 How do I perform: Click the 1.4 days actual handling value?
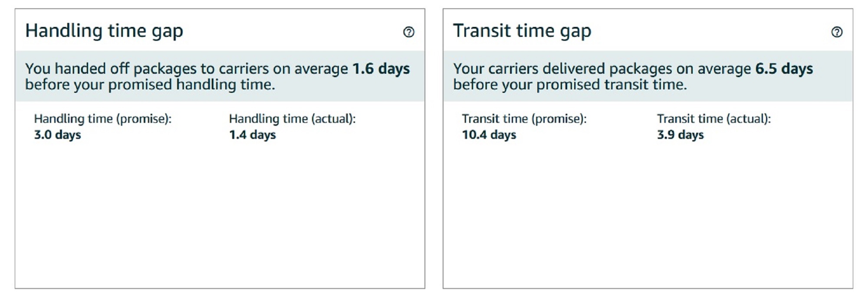253,135
